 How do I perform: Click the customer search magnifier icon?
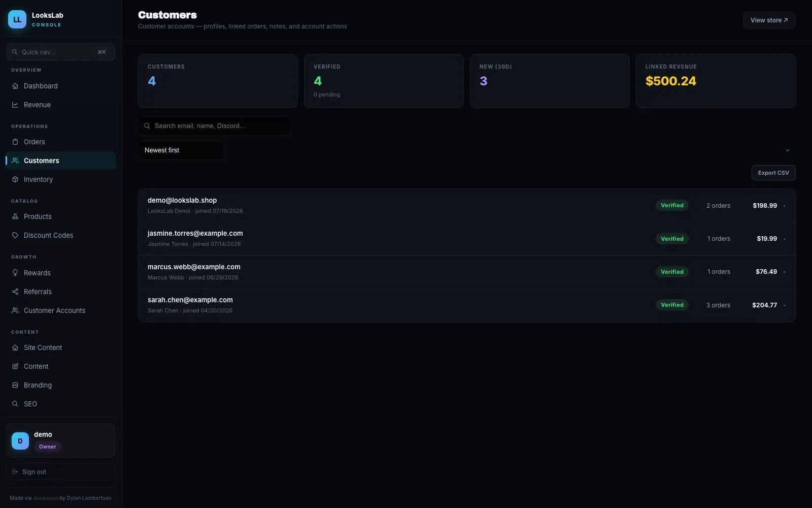coord(147,126)
